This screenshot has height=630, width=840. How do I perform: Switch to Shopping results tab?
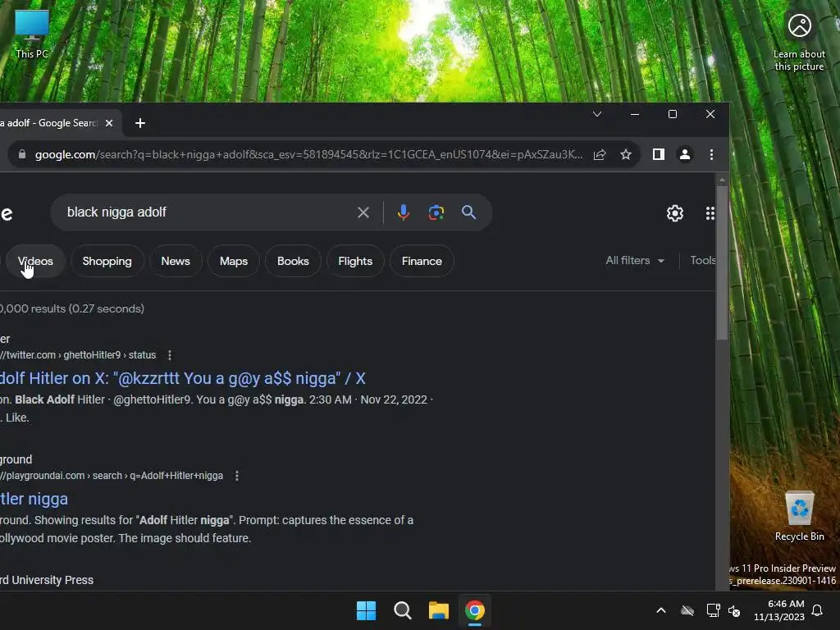[107, 262]
